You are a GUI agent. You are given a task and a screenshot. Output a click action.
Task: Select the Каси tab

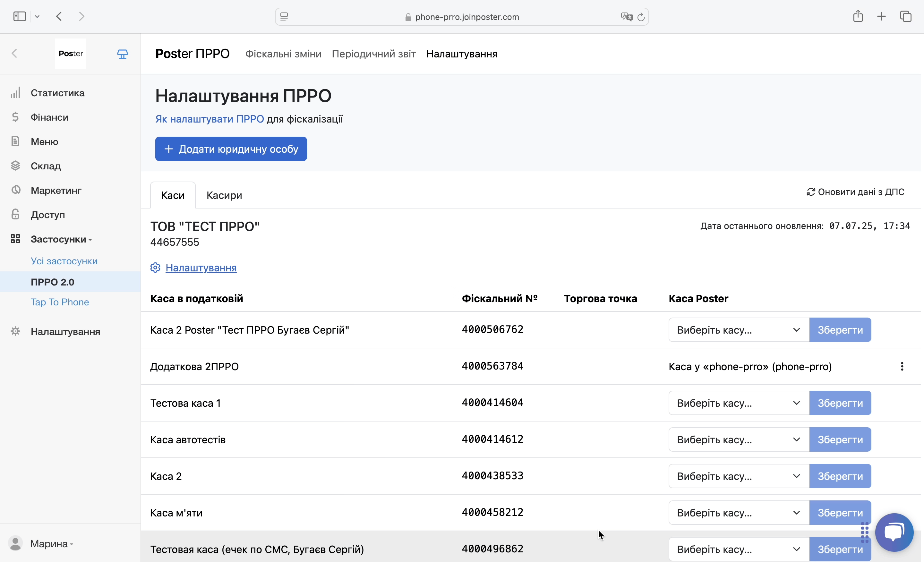pyautogui.click(x=173, y=195)
